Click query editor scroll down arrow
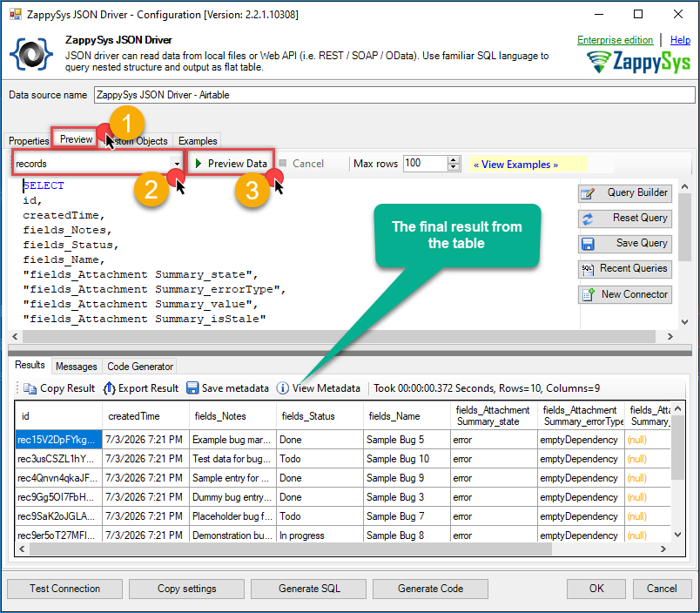700x613 pixels. click(684, 322)
